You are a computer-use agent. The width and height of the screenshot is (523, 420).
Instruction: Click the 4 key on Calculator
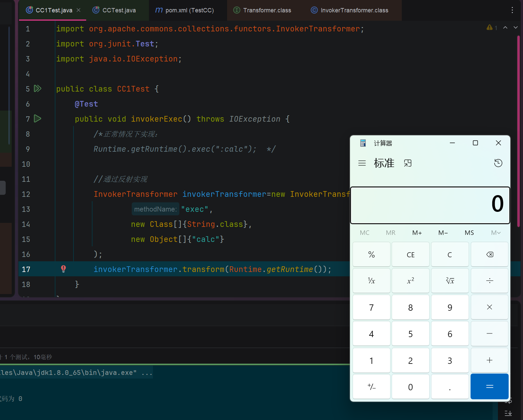point(371,333)
